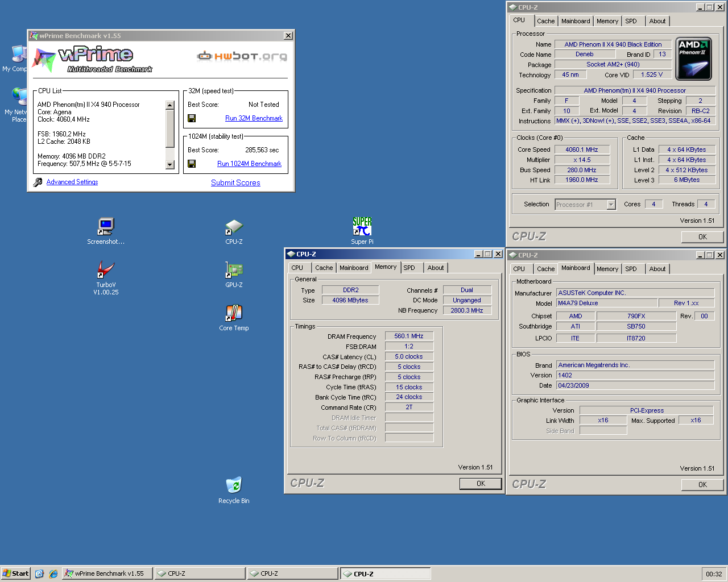This screenshot has width=728, height=582.
Task: Click the Submit Scores link
Action: point(235,182)
